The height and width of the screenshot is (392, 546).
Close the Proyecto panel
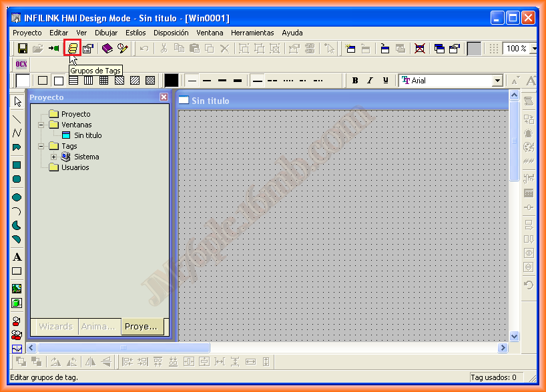[x=164, y=97]
